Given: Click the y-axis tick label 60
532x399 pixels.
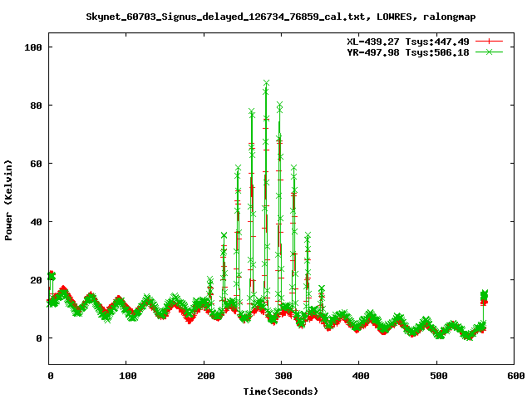Looking at the screenshot, I should [36, 164].
